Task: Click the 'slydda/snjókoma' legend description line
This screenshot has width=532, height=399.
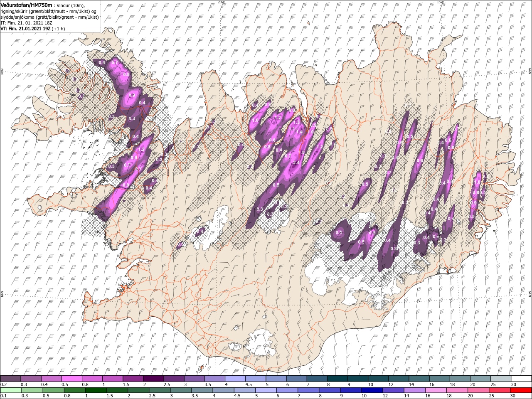Action: [x=49, y=17]
